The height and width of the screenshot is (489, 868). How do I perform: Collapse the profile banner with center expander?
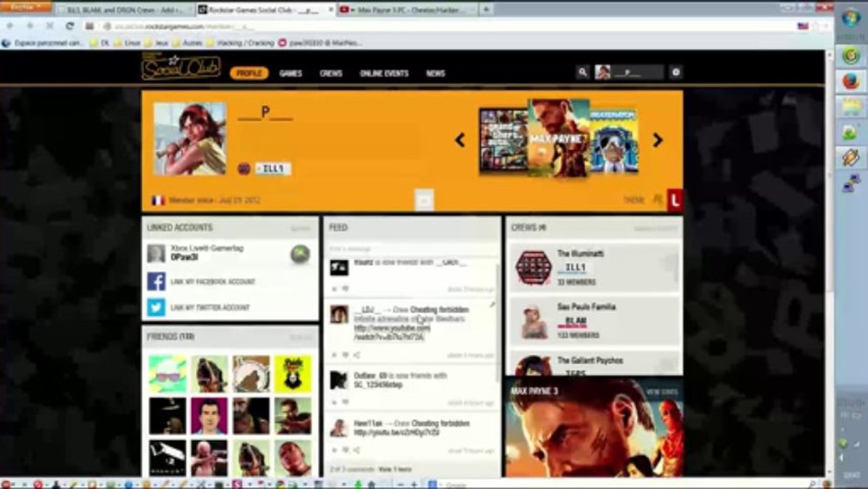click(x=424, y=200)
